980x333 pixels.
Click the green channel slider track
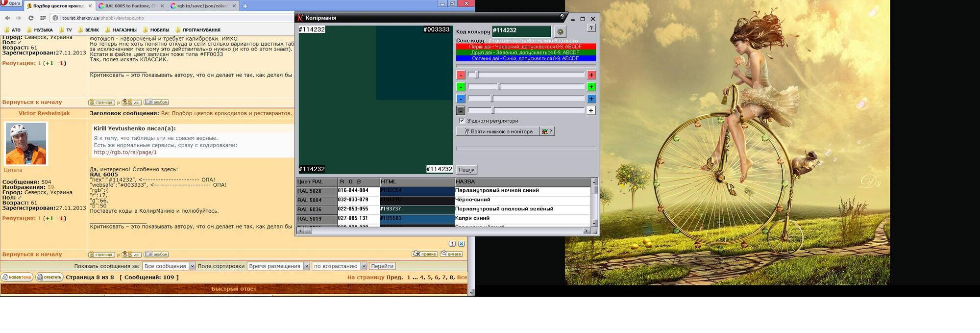pyautogui.click(x=526, y=87)
